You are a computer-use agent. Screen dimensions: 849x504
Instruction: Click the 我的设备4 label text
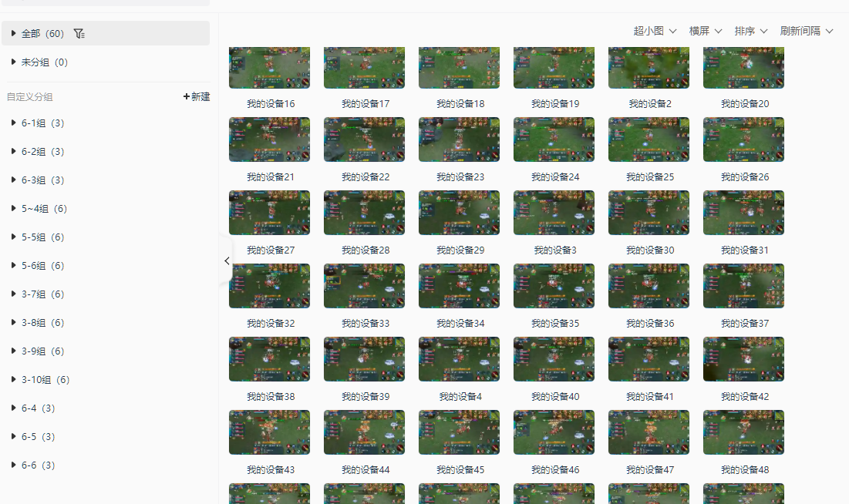tap(460, 397)
